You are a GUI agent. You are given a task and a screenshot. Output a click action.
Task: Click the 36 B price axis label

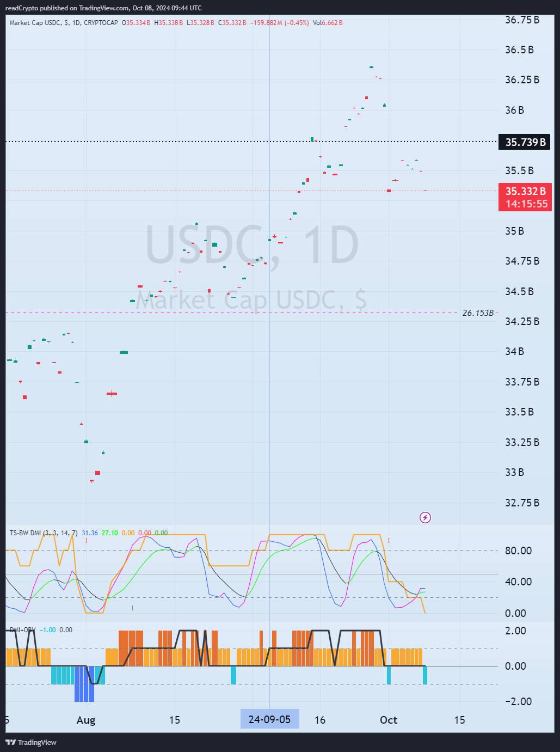click(514, 110)
